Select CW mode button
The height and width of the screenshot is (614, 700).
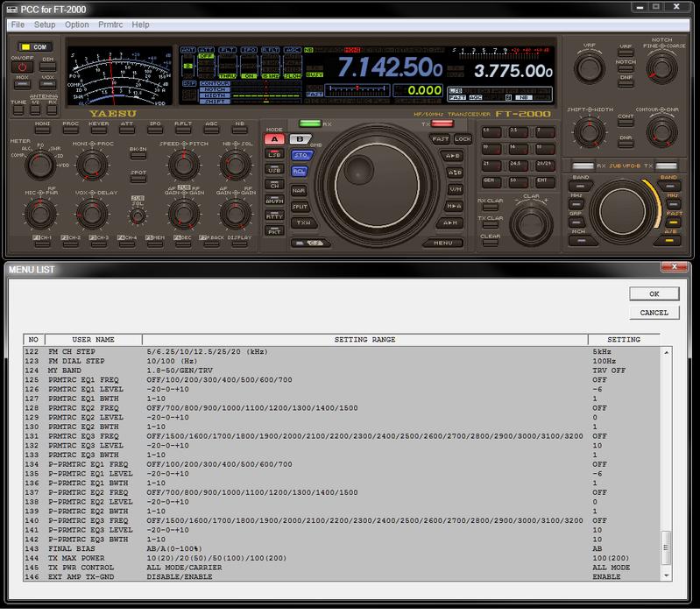pos(274,185)
